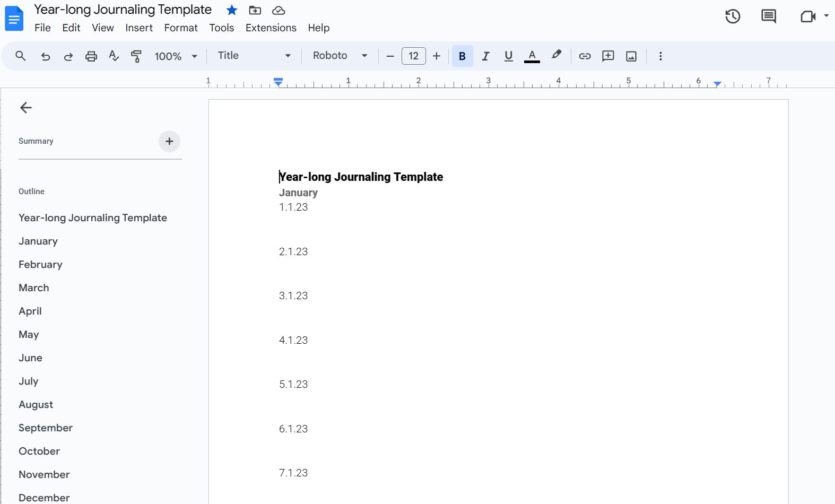The height and width of the screenshot is (504, 835).
Task: Start a video call with camera icon
Action: coord(807,16)
